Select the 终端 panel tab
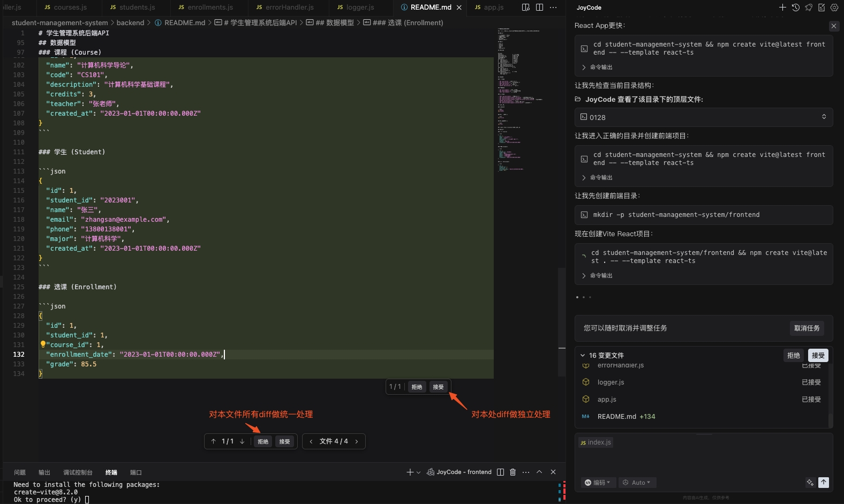 [x=111, y=472]
